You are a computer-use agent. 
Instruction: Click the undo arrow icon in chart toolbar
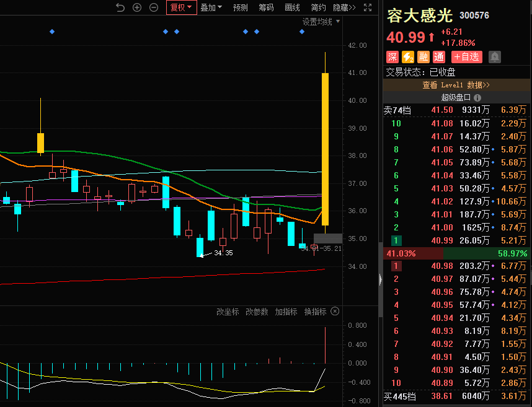click(x=120, y=7)
